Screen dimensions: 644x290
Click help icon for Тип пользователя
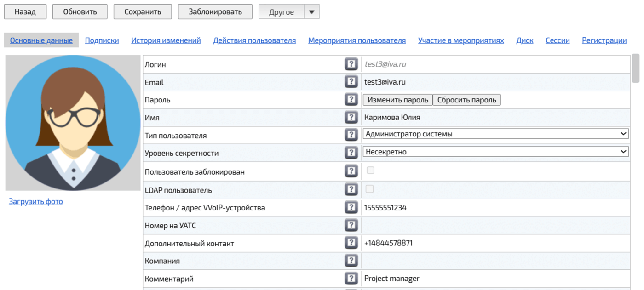click(351, 135)
